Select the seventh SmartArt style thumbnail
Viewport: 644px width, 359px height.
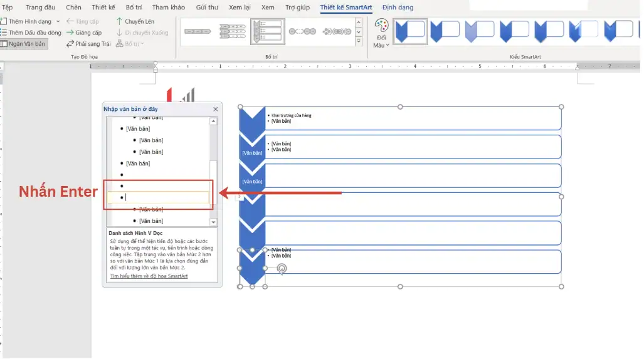tap(618, 31)
